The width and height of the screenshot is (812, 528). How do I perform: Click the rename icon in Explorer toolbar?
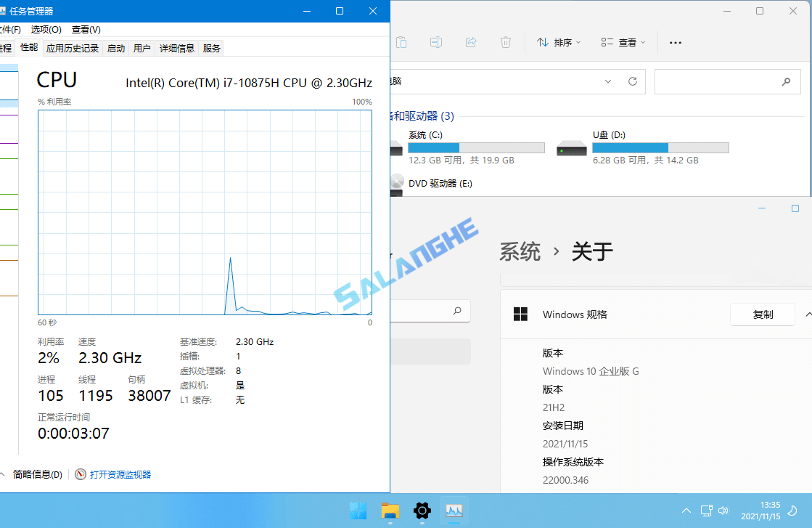(x=436, y=42)
